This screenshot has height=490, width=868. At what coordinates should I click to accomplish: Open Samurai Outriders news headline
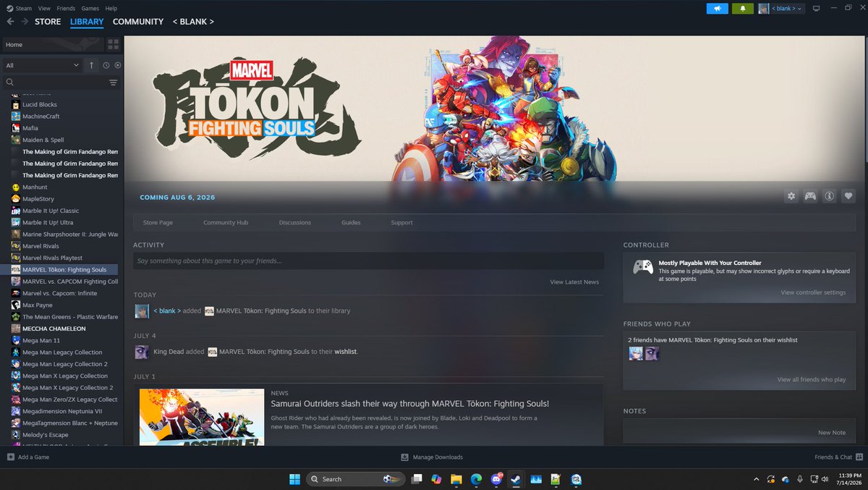(x=410, y=403)
